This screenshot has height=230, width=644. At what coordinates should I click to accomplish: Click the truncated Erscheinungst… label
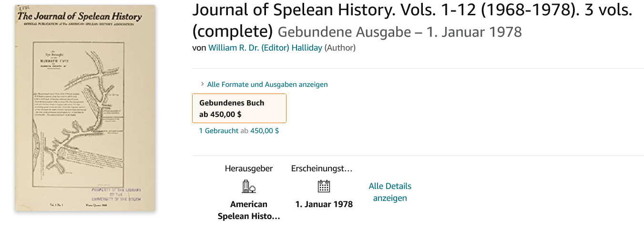pyautogui.click(x=322, y=168)
